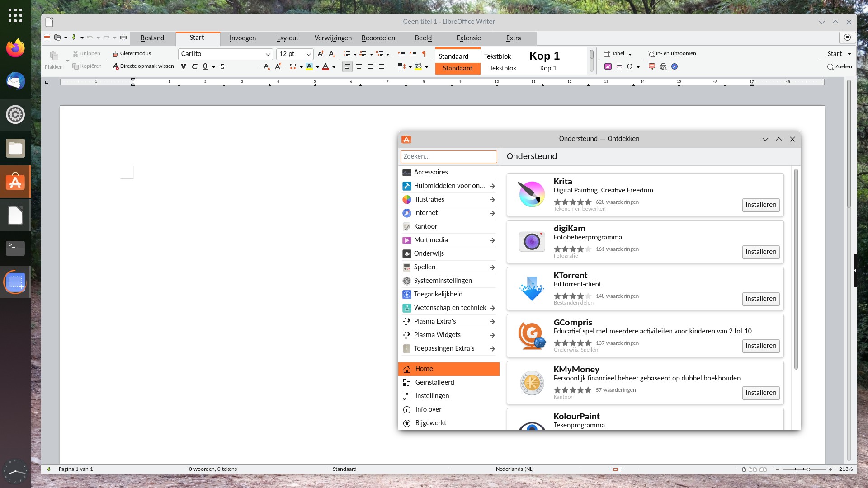Image resolution: width=868 pixels, height=488 pixels.
Task: Click the Plakken paste icon
Action: [54, 60]
